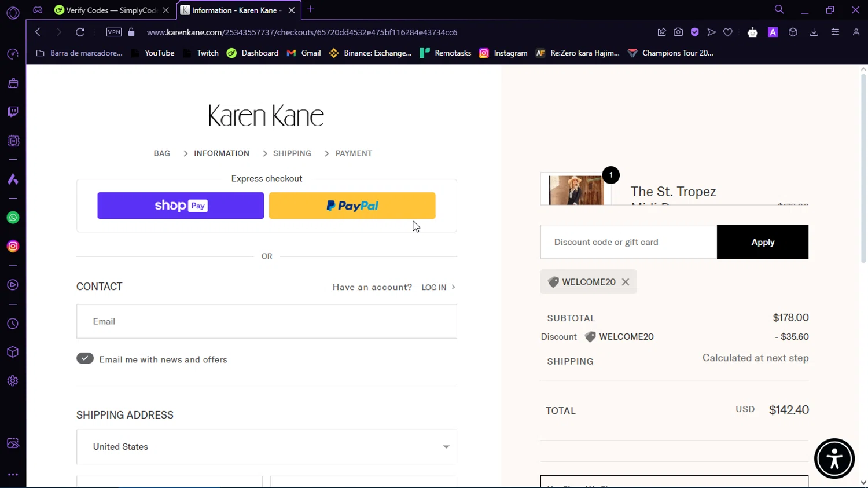This screenshot has height=488, width=868.
Task: Toggle the VPN badge in address bar
Action: click(114, 32)
